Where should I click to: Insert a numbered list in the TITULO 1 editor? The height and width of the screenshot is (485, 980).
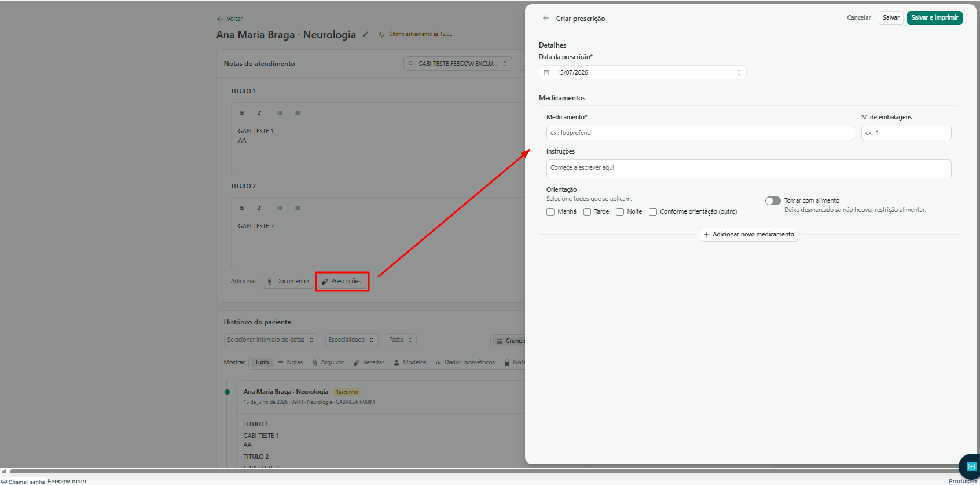point(297,113)
